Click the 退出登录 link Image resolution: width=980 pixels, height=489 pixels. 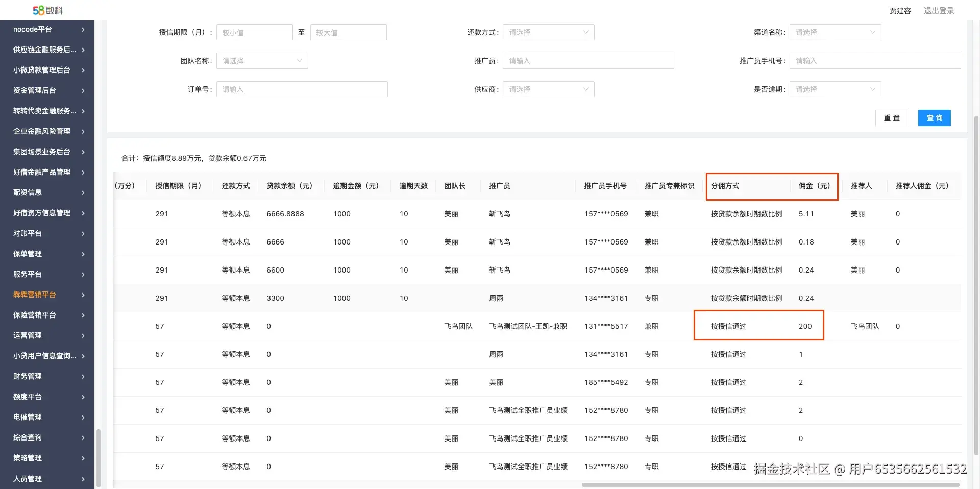tap(939, 11)
